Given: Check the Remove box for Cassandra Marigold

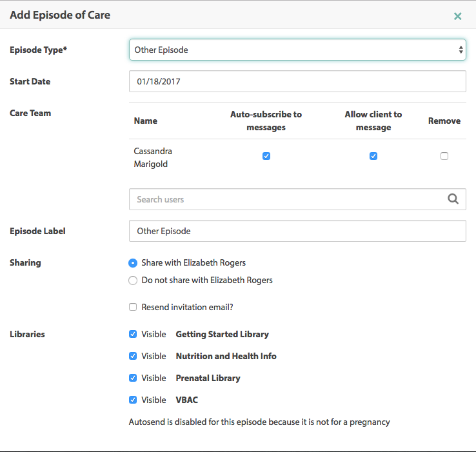Looking at the screenshot, I should (444, 156).
